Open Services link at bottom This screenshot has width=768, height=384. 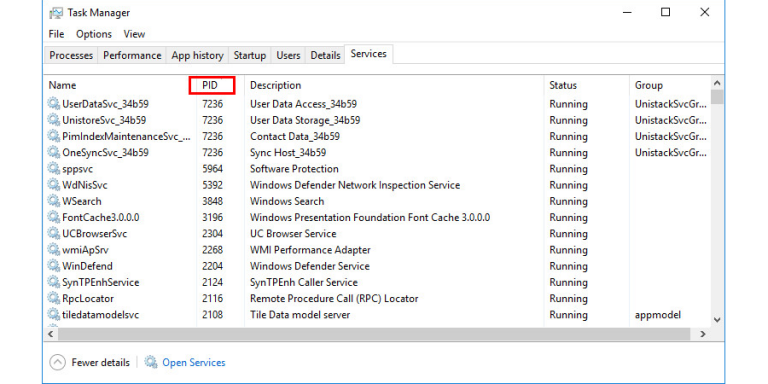[193, 362]
